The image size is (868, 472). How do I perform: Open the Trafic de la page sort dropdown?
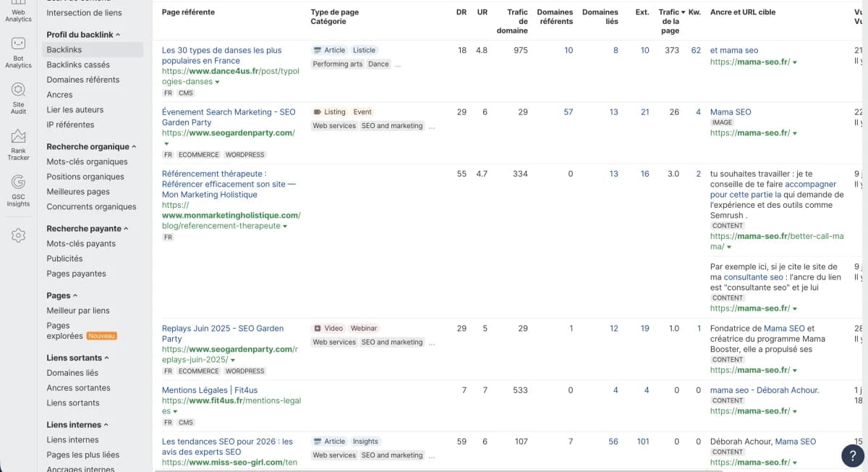tap(682, 12)
